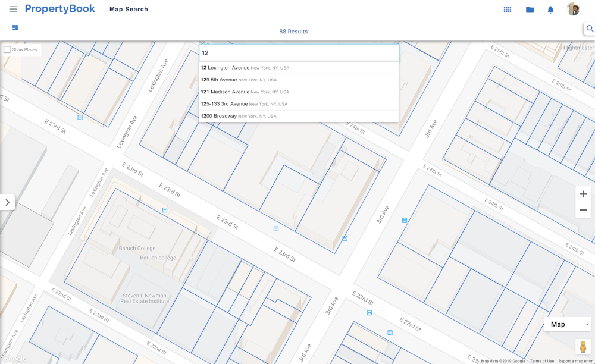
Task: Pick 125-133 3rd Avenue suggestion
Action: tap(299, 104)
